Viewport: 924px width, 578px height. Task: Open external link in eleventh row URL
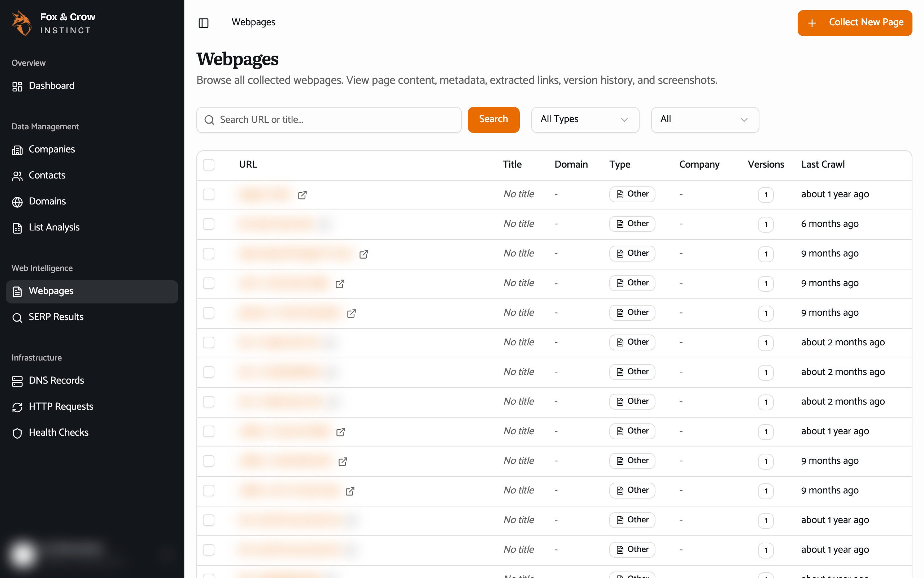pyautogui.click(x=350, y=491)
